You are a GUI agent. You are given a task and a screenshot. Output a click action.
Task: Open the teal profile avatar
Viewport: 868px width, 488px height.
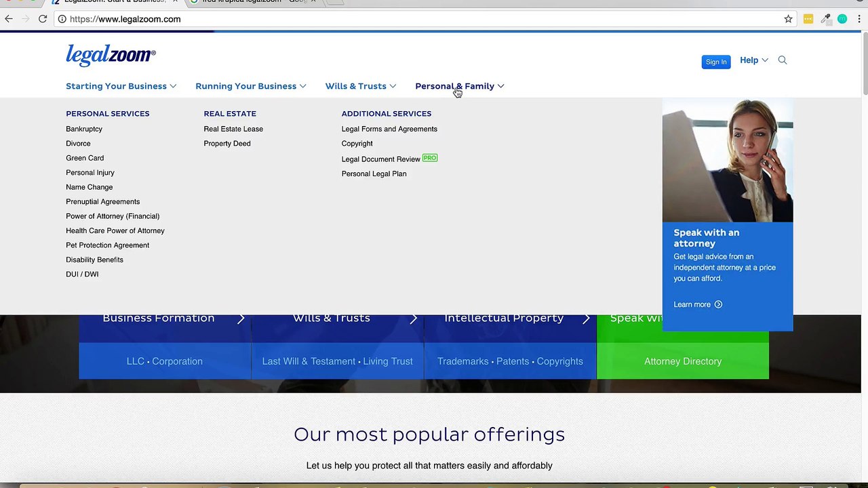[x=842, y=19]
